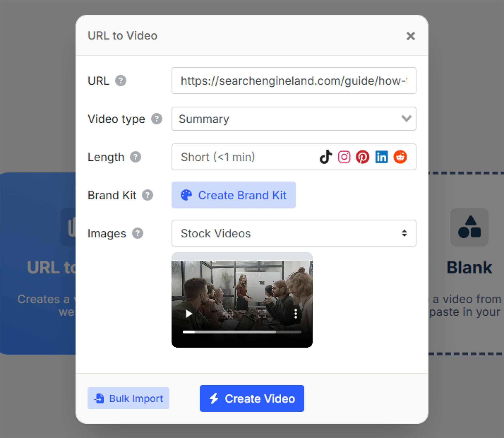Screen dimensions: 504x438
Task: Click the Length help question mark icon
Action: pos(135,157)
